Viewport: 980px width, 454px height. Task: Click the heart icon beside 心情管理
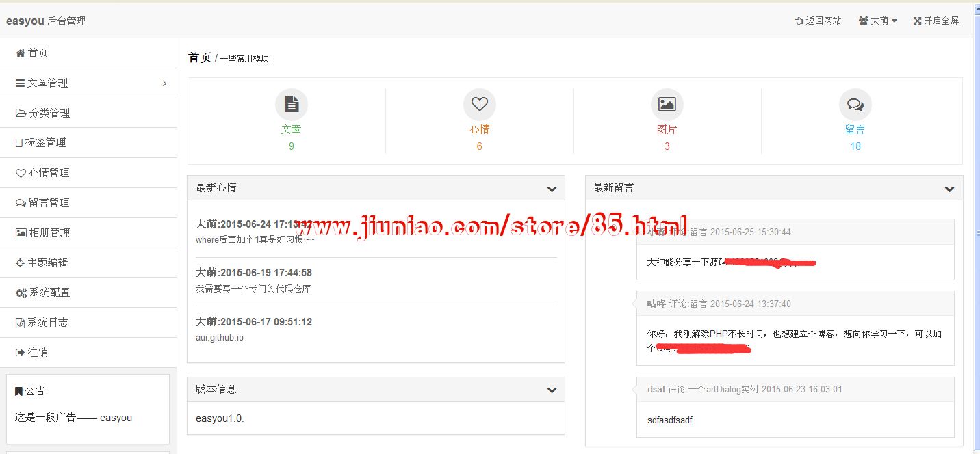(x=21, y=173)
